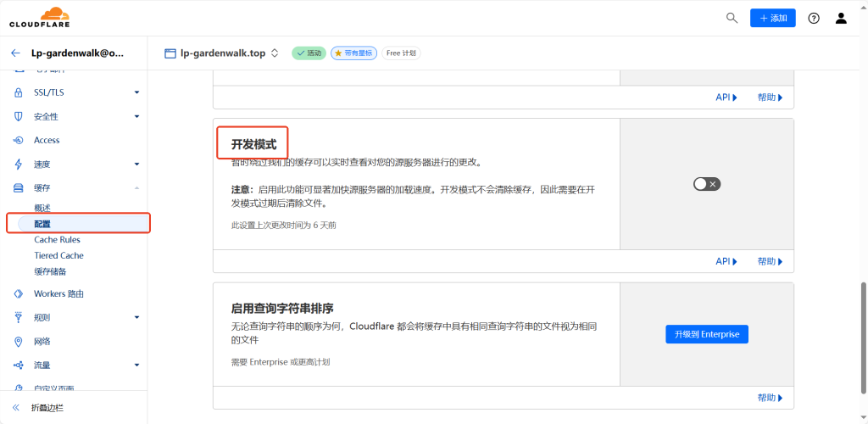Click the Lp-gardenwalk@o... account name
Screen dimensions: 868x424
coord(78,53)
